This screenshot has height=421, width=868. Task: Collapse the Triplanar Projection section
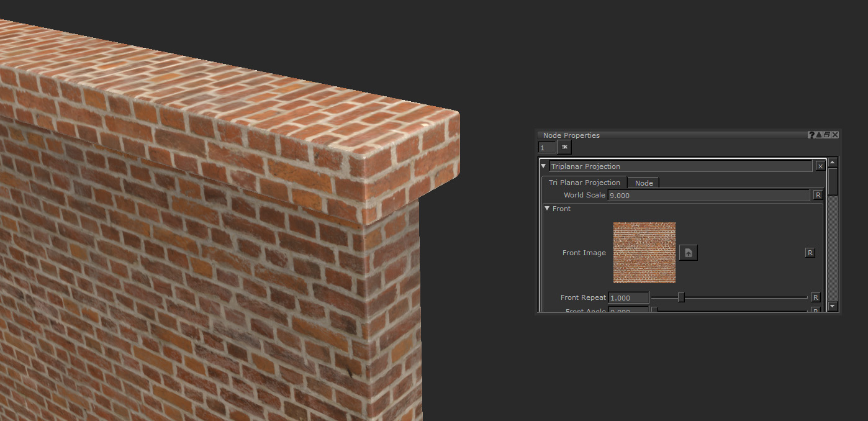544,166
